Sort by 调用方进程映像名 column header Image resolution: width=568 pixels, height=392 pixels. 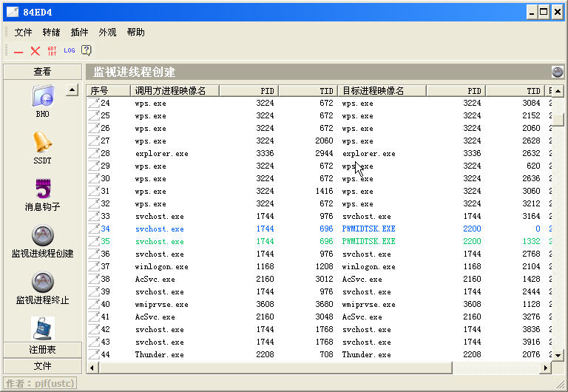[175, 90]
